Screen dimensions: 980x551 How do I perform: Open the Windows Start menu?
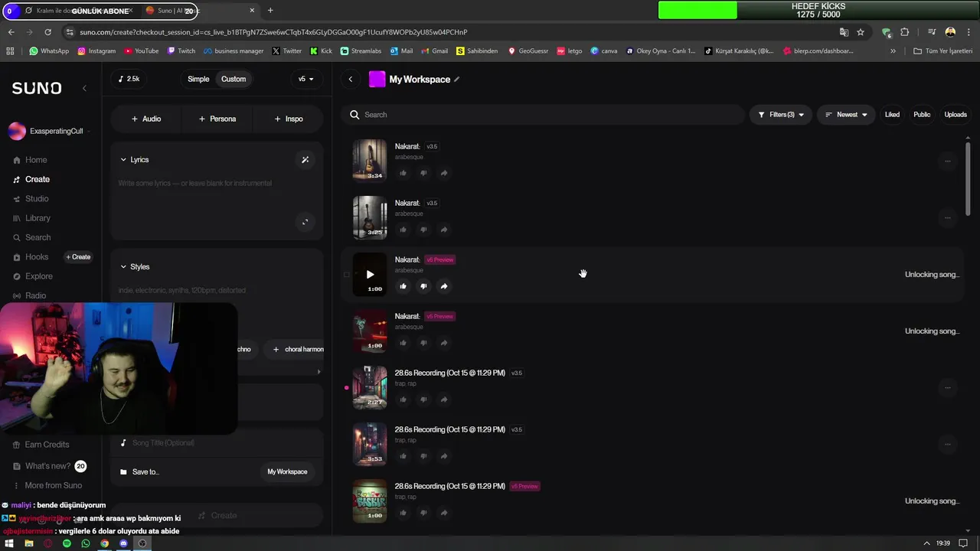tap(10, 543)
